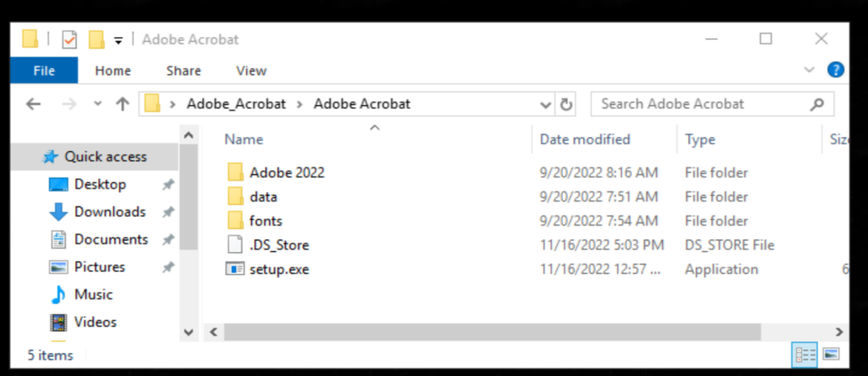Viewport: 868px width, 376px height.
Task: Open Documents in the navigation pane
Action: (x=111, y=239)
